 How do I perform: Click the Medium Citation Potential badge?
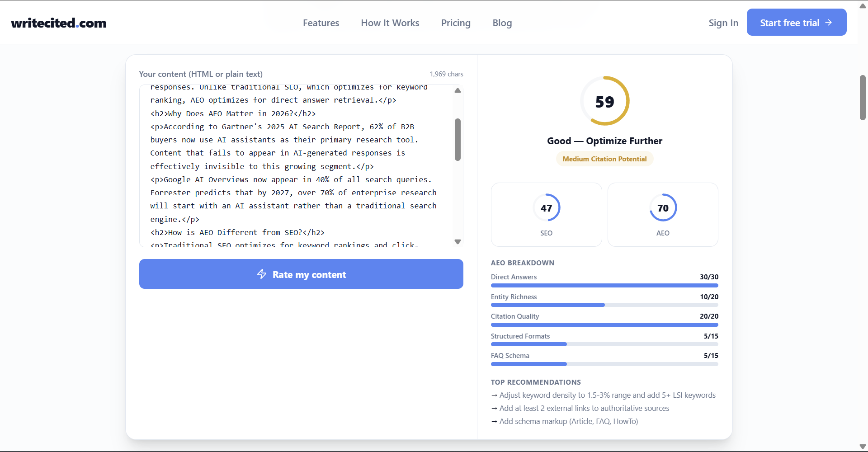(x=604, y=159)
